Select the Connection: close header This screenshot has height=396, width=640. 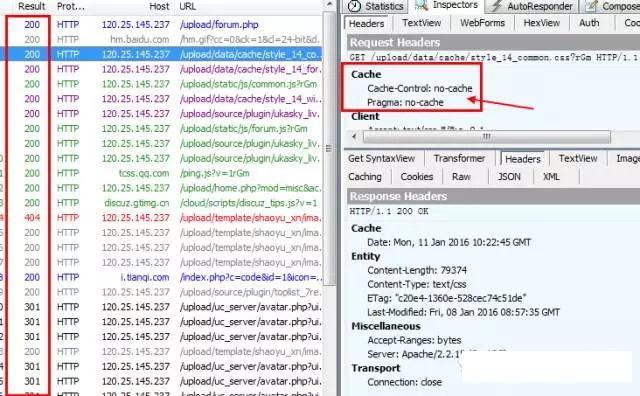pos(404,382)
